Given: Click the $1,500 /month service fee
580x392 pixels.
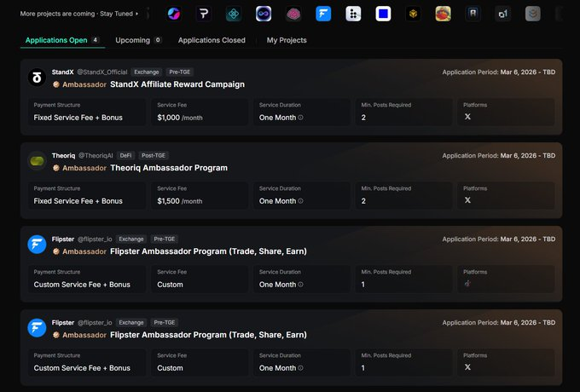Looking at the screenshot, I should (180, 201).
